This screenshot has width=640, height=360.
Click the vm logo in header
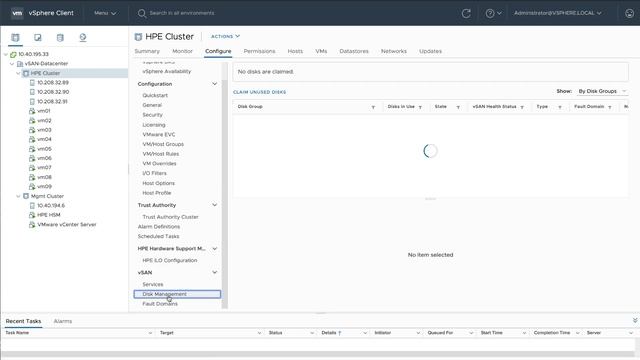click(x=17, y=13)
